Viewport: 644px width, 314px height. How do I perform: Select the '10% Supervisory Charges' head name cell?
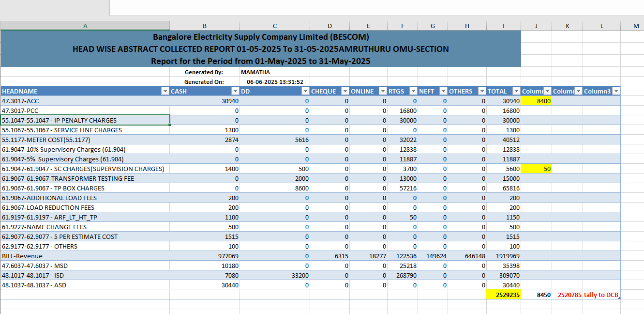click(85, 149)
